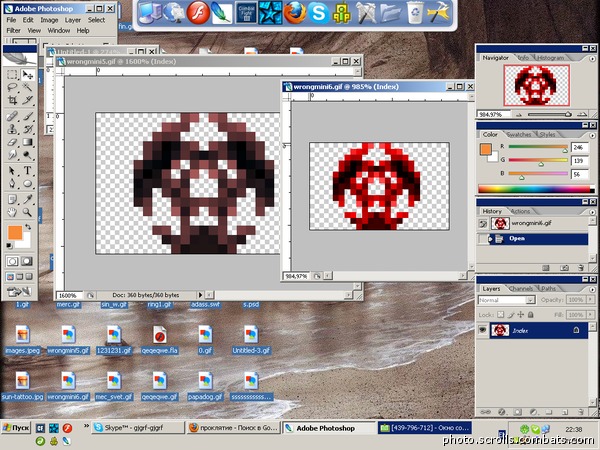Select the Dodge tool
Image resolution: width=600 pixels, height=450 pixels.
click(27, 155)
